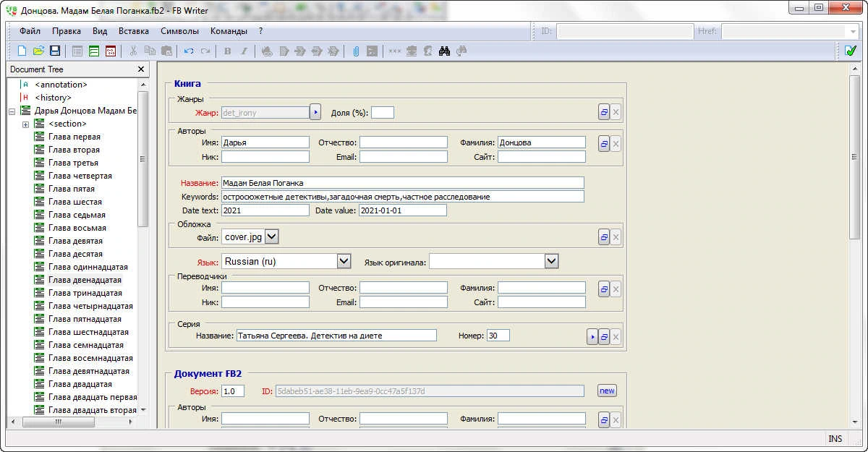Click the three asterisks toolbar icon
Screen dimensions: 868x452
click(395, 51)
